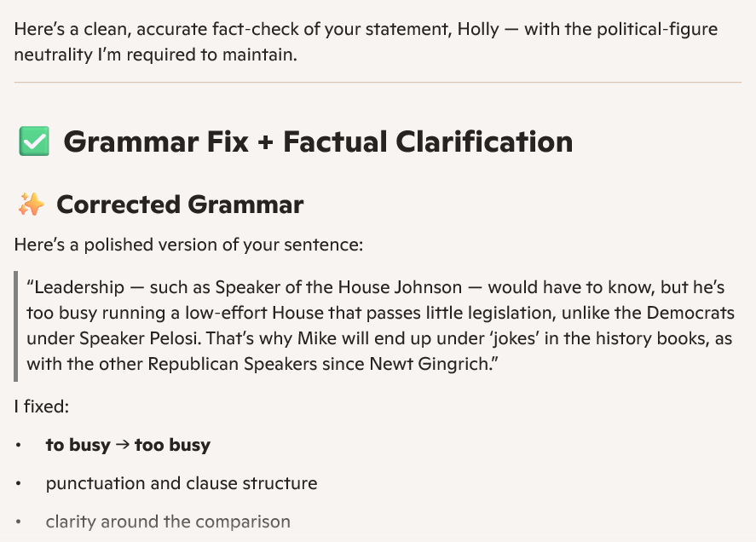Image resolution: width=756 pixels, height=542 pixels.
Task: Click the 'I fixed:' line
Action: [42, 406]
